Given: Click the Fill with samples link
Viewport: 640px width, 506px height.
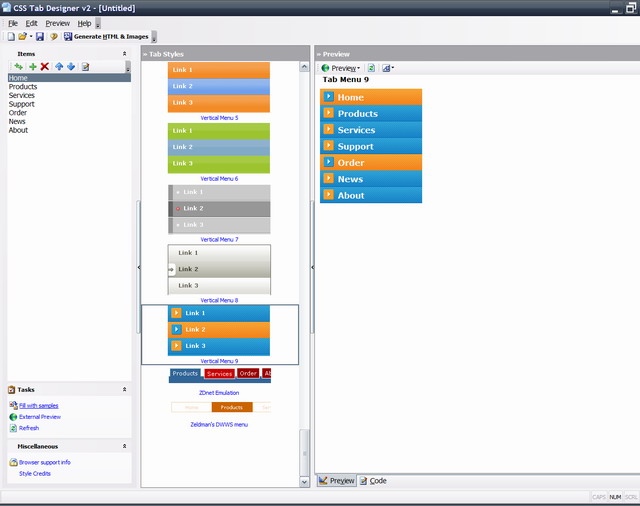Looking at the screenshot, I should point(38,405).
